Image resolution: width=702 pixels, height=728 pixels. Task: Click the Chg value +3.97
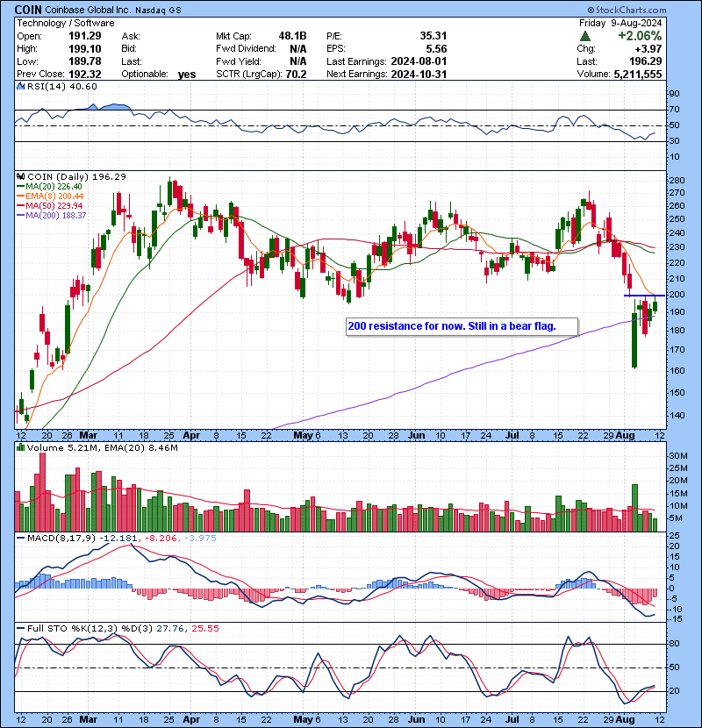click(648, 49)
